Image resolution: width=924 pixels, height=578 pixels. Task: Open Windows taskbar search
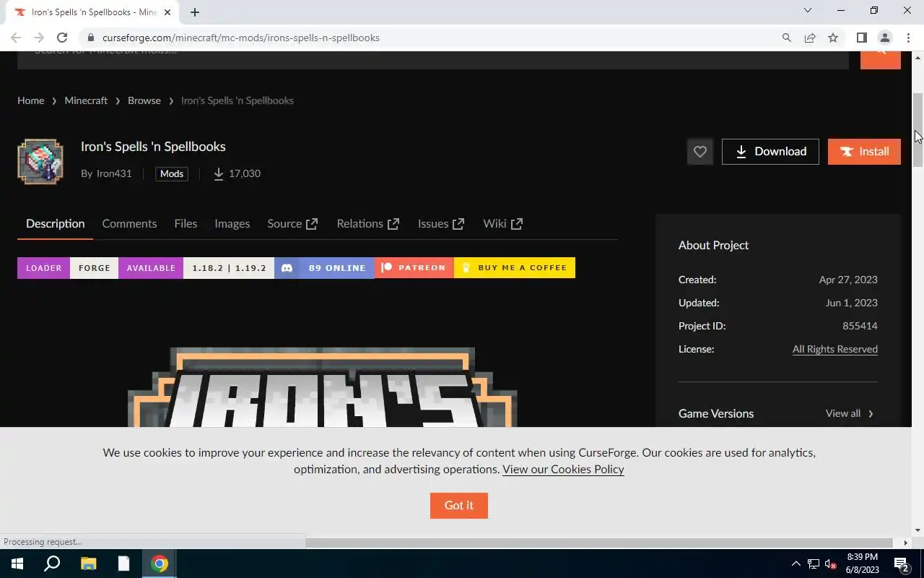[52, 564]
